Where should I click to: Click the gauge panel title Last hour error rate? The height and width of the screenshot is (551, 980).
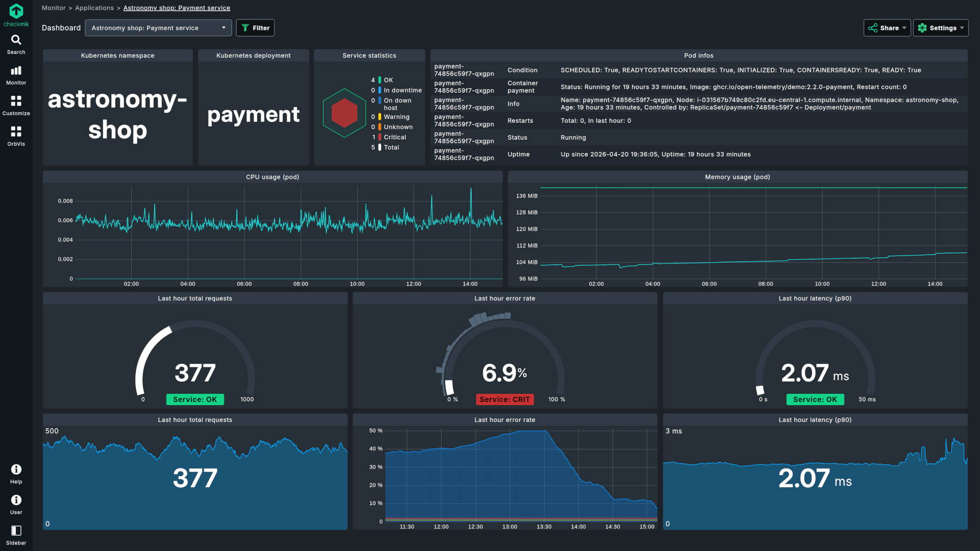tap(505, 298)
